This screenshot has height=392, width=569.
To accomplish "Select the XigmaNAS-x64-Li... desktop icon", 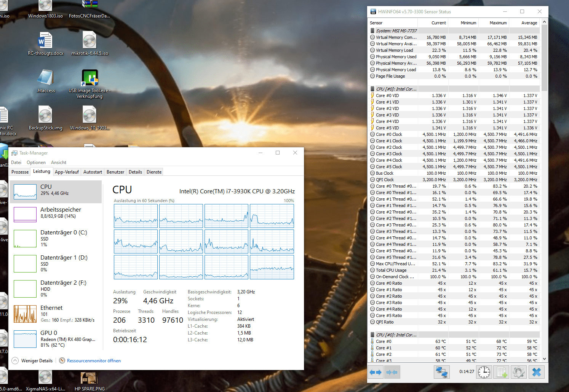I will [x=45, y=382].
